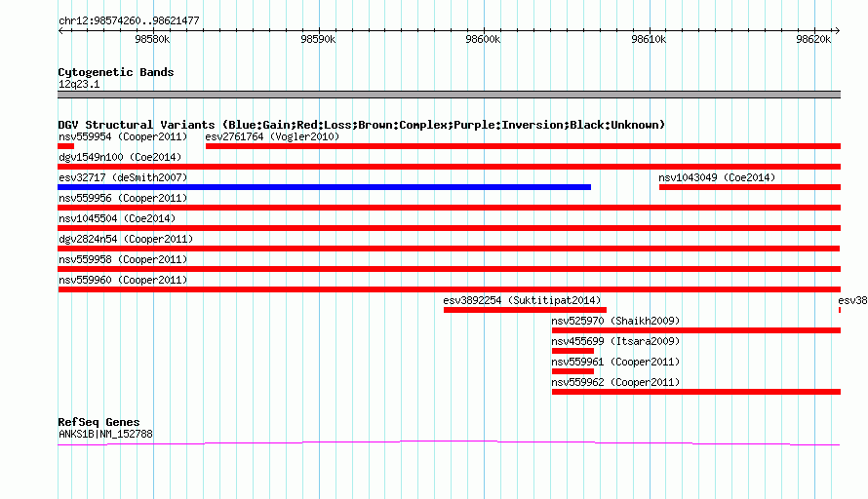Open the esv3892254 (Suktitipat2014) label
The height and width of the screenshot is (499, 868).
(x=522, y=300)
